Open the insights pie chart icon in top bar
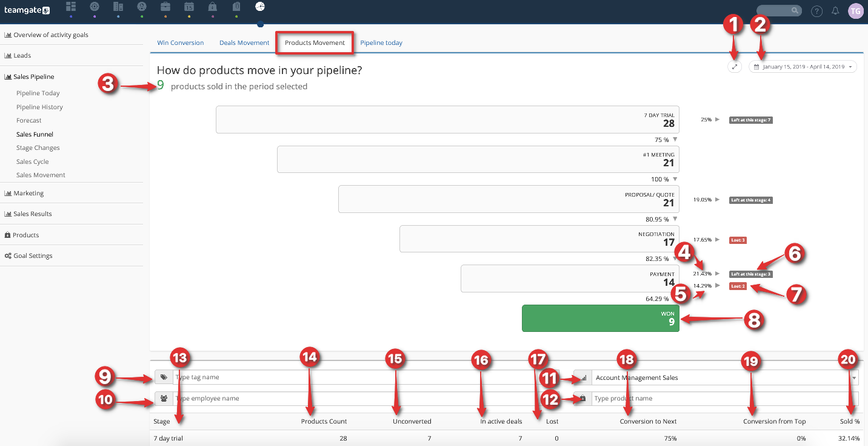Image resolution: width=868 pixels, height=446 pixels. [260, 7]
